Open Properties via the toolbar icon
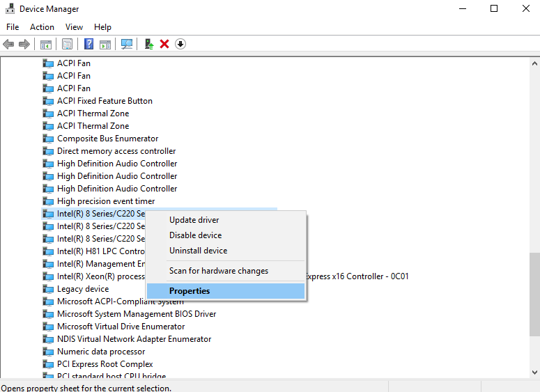Viewport: 540px width, 392px height. click(67, 44)
